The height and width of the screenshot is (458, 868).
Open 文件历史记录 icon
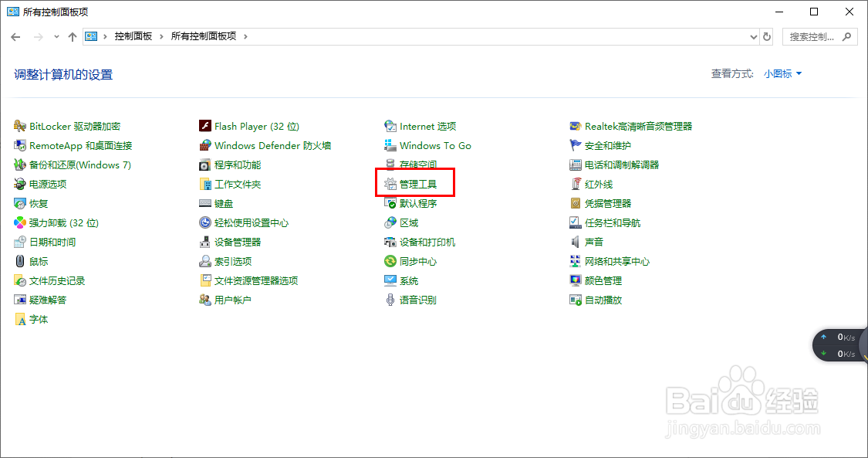tap(20, 281)
